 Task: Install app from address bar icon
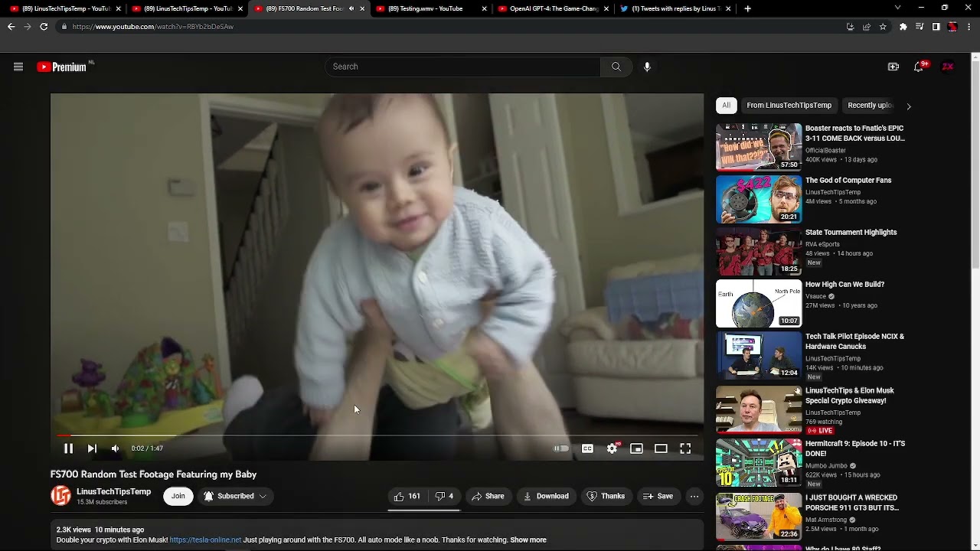pyautogui.click(x=850, y=26)
